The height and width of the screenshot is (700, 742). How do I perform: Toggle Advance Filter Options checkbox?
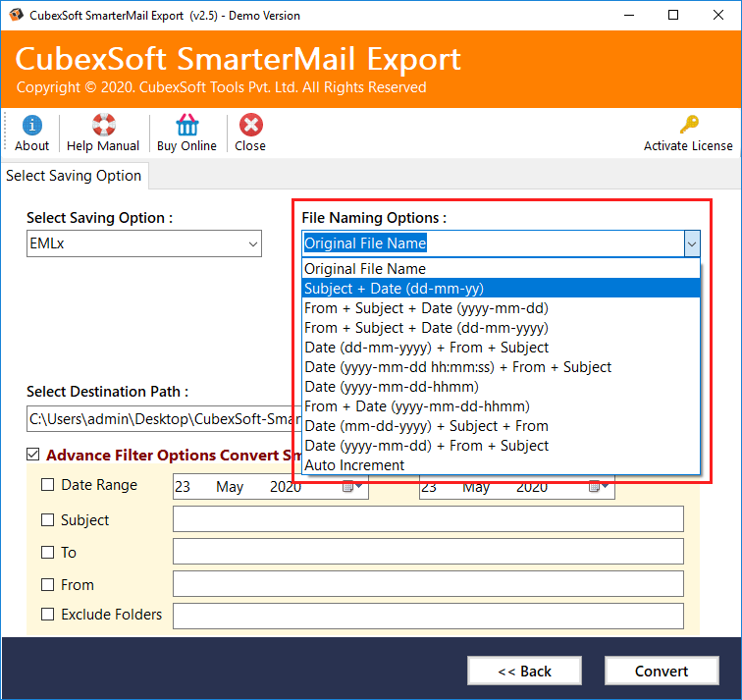tap(32, 455)
